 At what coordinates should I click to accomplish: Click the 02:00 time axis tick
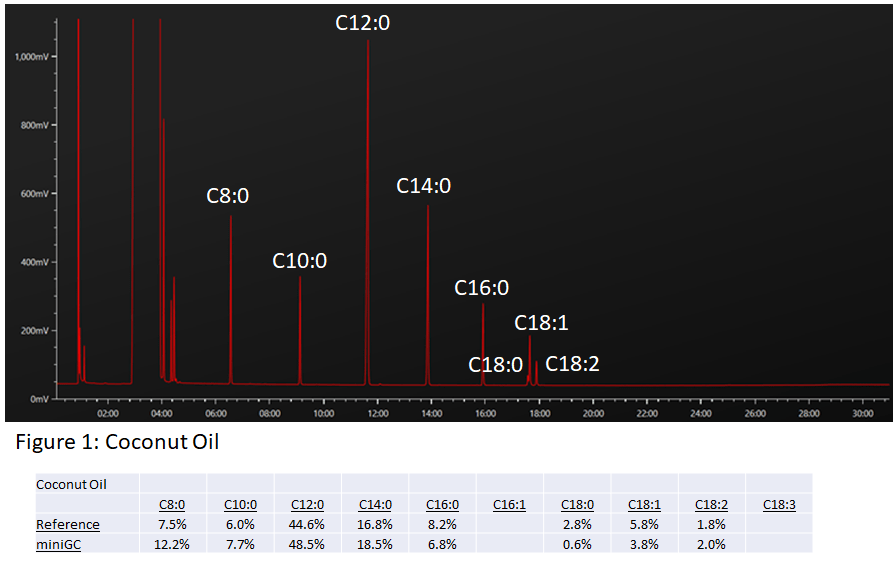pos(108,412)
